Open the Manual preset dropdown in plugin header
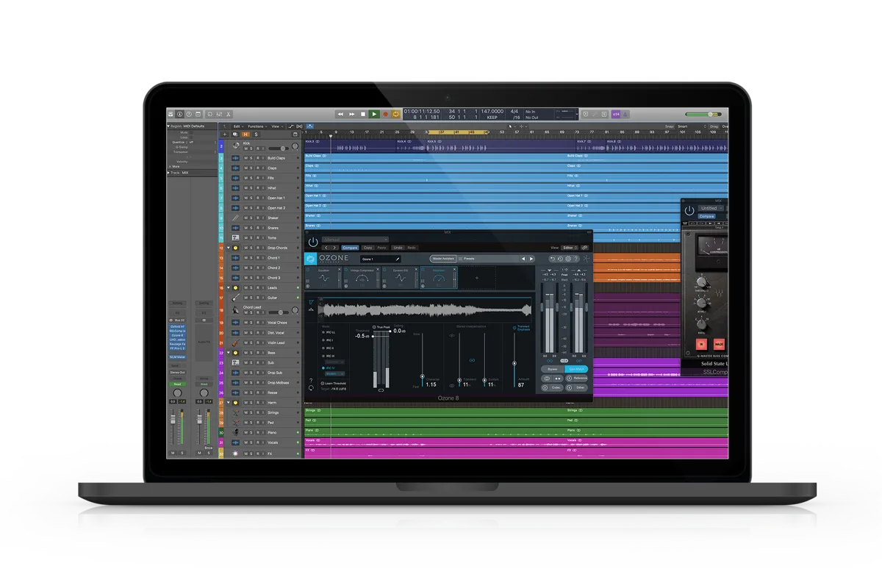This screenshot has width=882, height=588. 355,240
